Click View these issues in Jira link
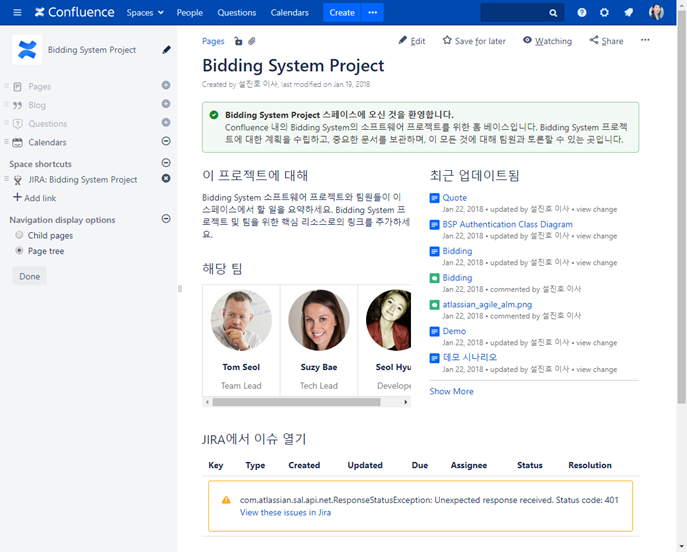The image size is (687, 552). [285, 513]
